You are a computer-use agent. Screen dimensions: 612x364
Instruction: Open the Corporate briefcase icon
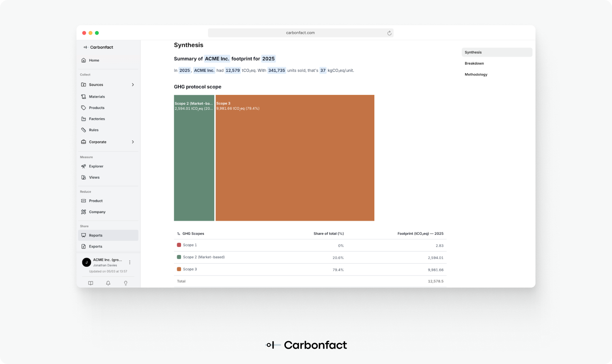click(x=84, y=142)
